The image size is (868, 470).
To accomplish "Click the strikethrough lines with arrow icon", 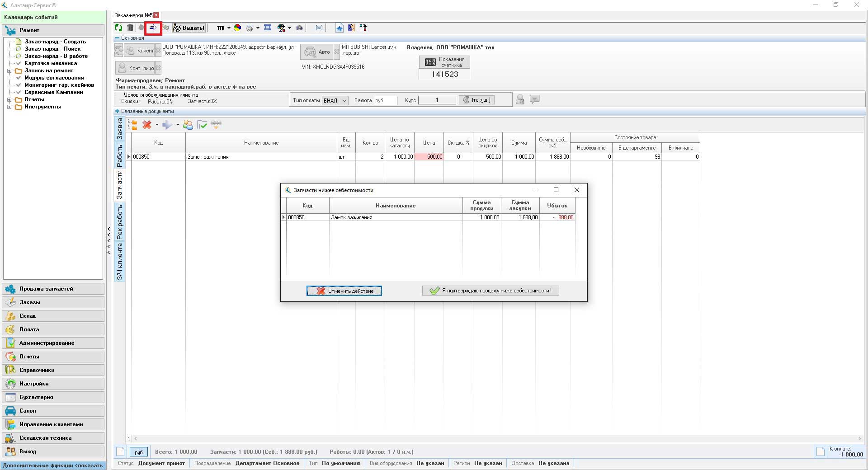I will [x=216, y=124].
